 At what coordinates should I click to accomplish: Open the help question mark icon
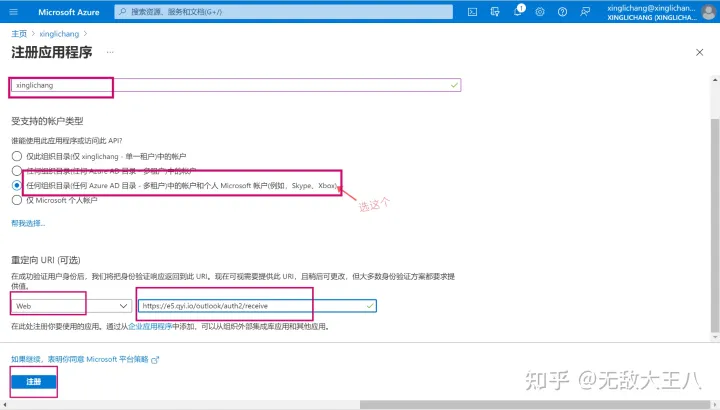point(562,12)
